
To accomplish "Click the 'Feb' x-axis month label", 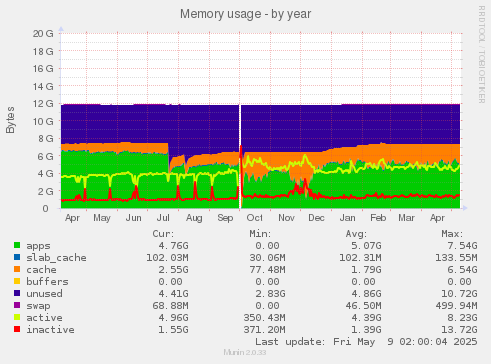I will [x=378, y=218].
